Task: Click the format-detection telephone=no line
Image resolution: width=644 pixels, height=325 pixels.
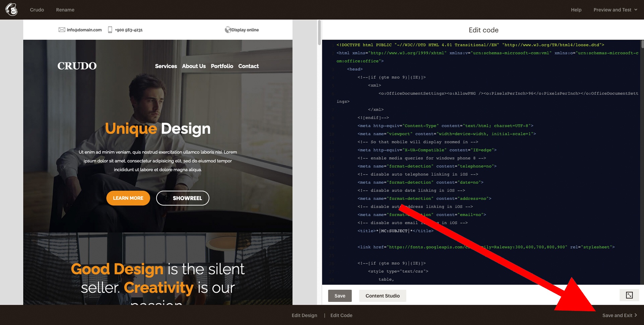Action: point(427,166)
